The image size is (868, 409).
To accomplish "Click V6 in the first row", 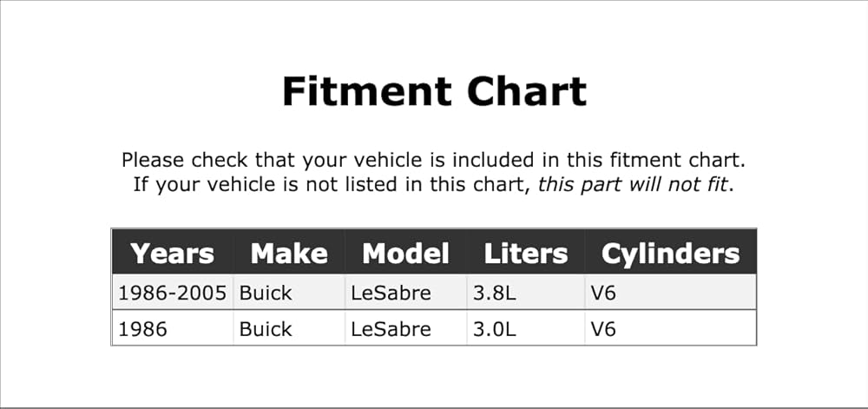I will tap(603, 293).
